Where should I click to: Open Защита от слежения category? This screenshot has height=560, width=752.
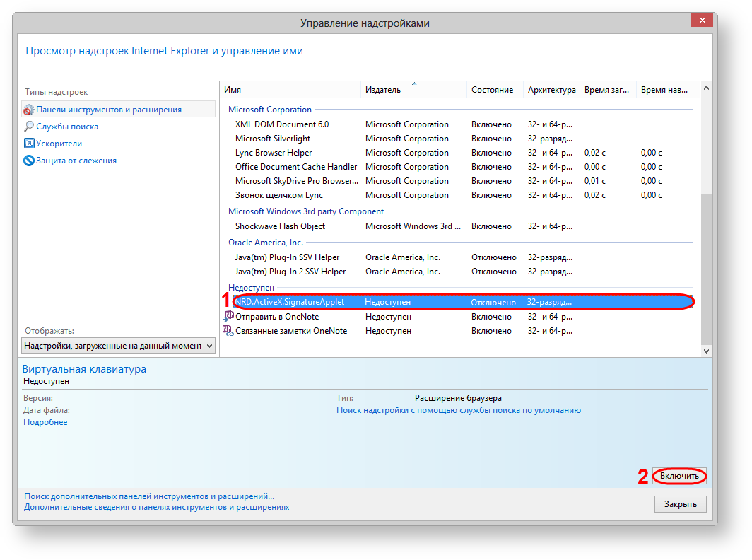[76, 161]
